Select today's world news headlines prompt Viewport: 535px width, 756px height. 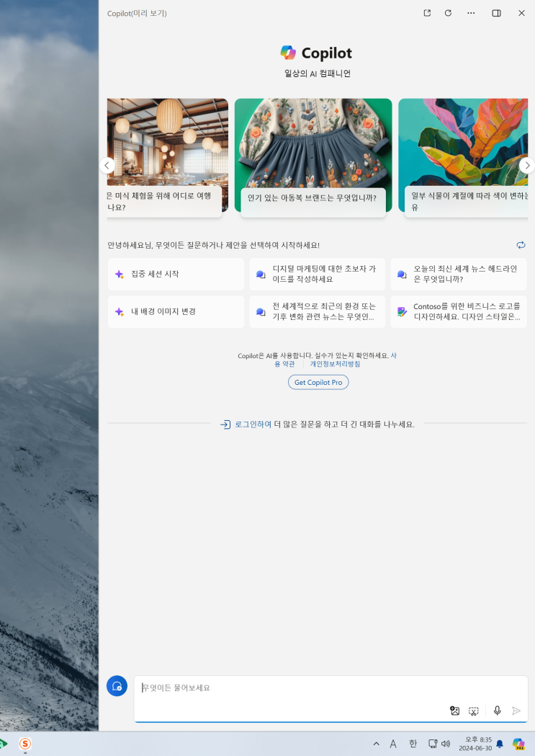(458, 274)
